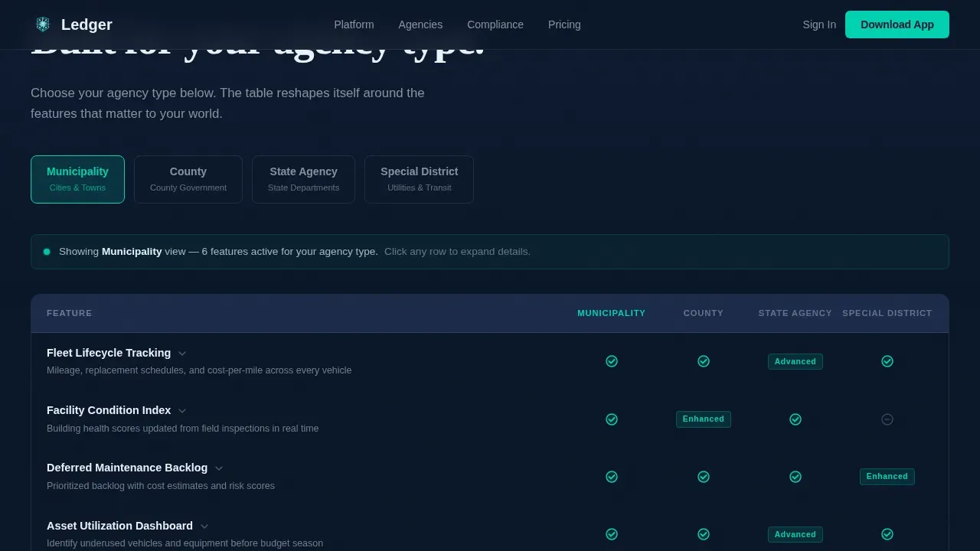Click the Municipality column header

coord(611,313)
